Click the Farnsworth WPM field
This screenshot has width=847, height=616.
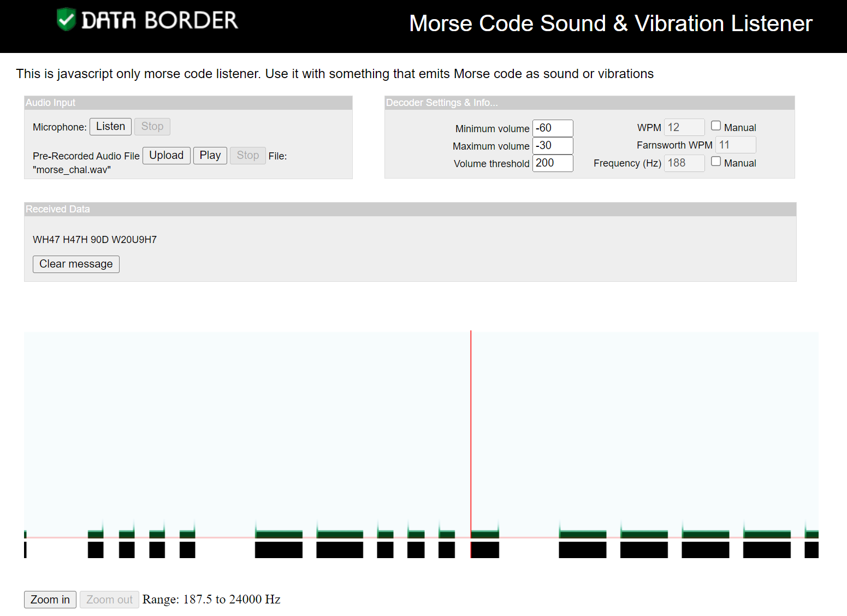735,145
